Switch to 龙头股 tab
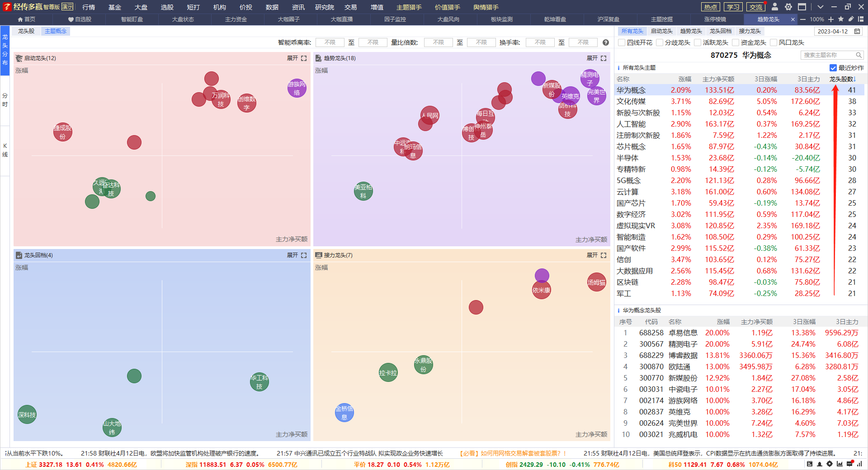868x470 pixels. click(x=26, y=31)
